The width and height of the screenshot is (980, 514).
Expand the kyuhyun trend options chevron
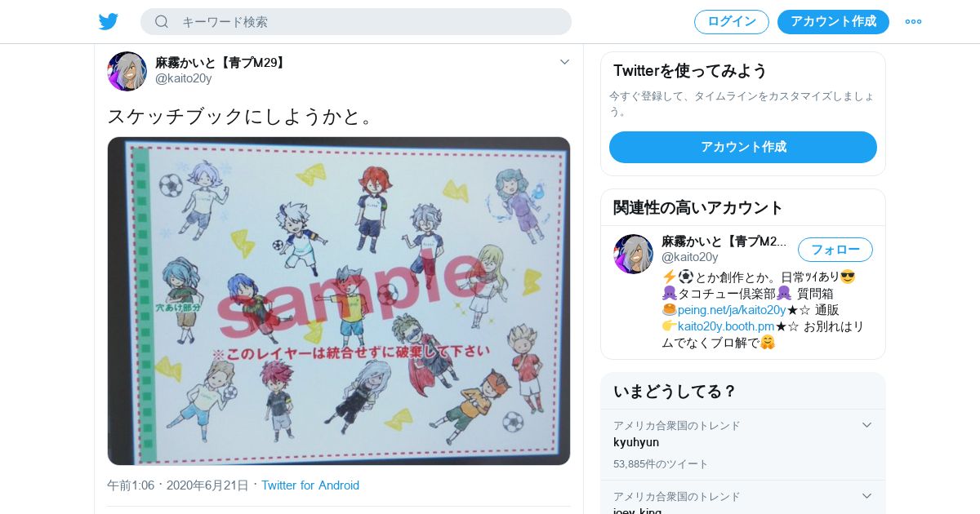[x=866, y=425]
